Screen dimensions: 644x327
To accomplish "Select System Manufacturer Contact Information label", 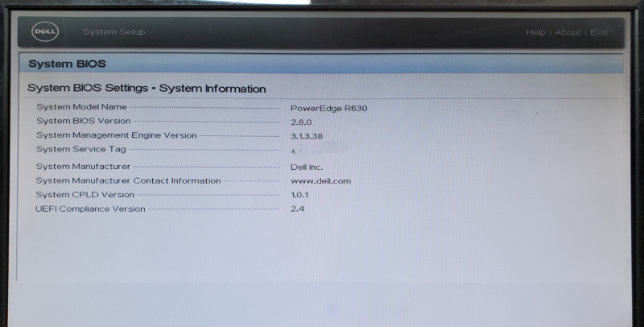I will (x=128, y=180).
